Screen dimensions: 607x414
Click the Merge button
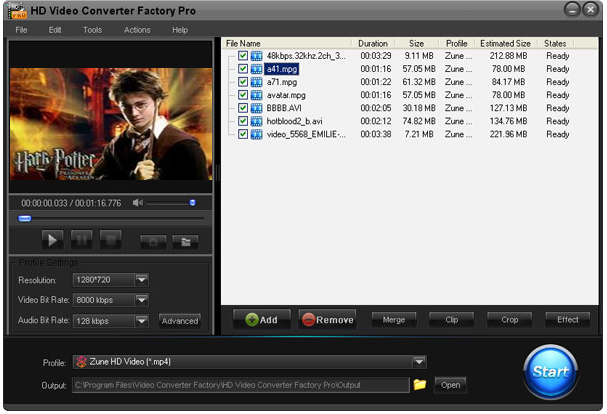click(394, 320)
